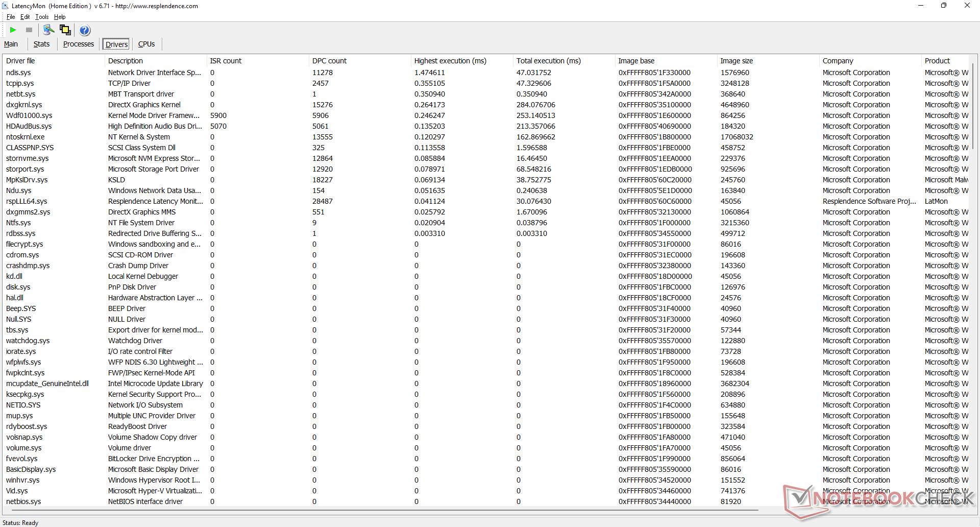
Task: Switch to the Stats tab
Action: 41,44
